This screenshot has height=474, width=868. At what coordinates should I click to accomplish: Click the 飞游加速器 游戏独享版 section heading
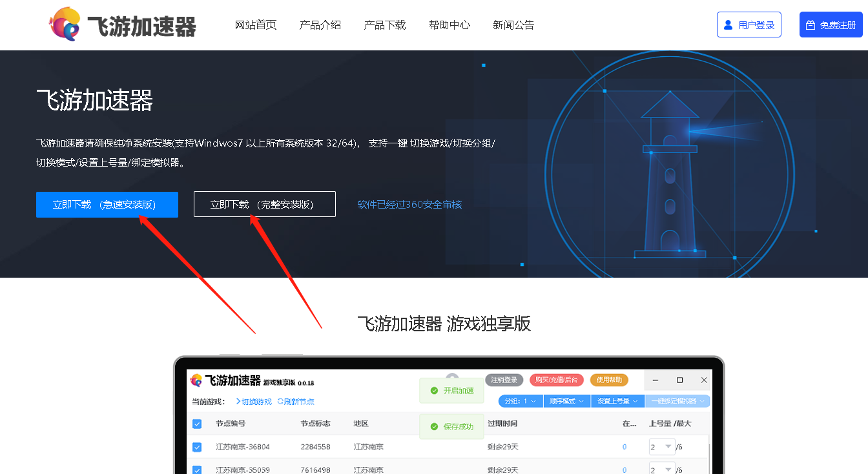pyautogui.click(x=444, y=324)
